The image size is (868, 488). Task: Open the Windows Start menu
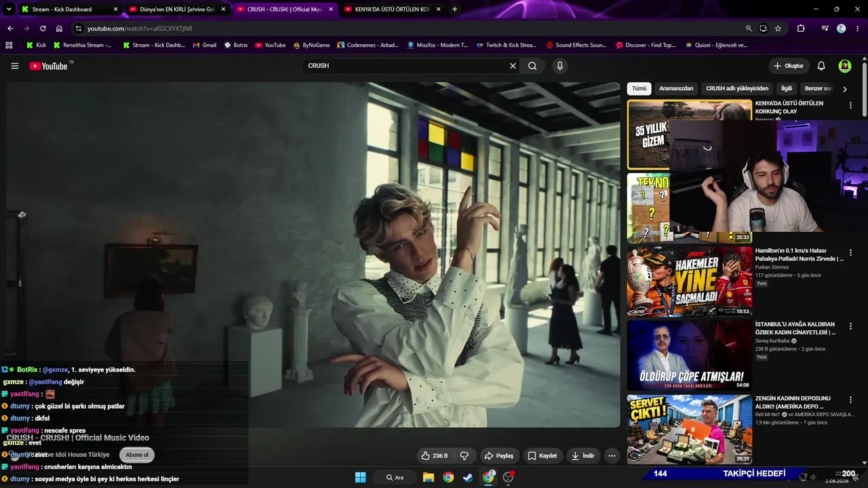click(360, 477)
